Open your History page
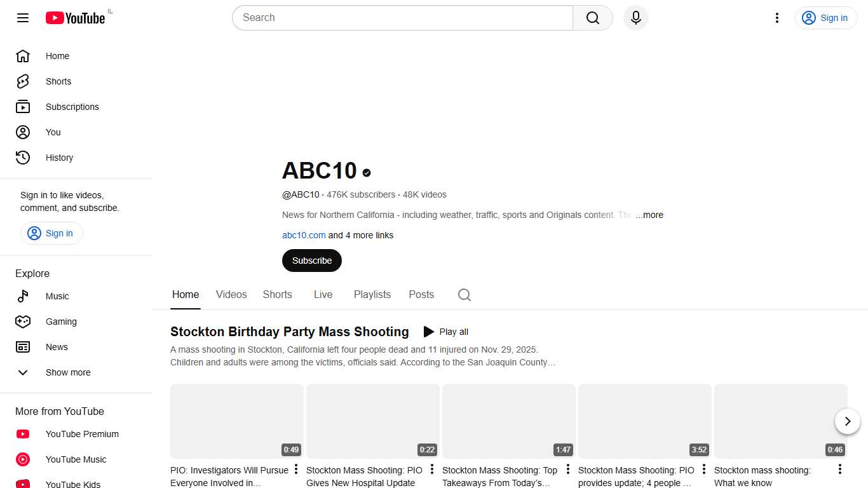The height and width of the screenshot is (488, 868). (x=59, y=158)
